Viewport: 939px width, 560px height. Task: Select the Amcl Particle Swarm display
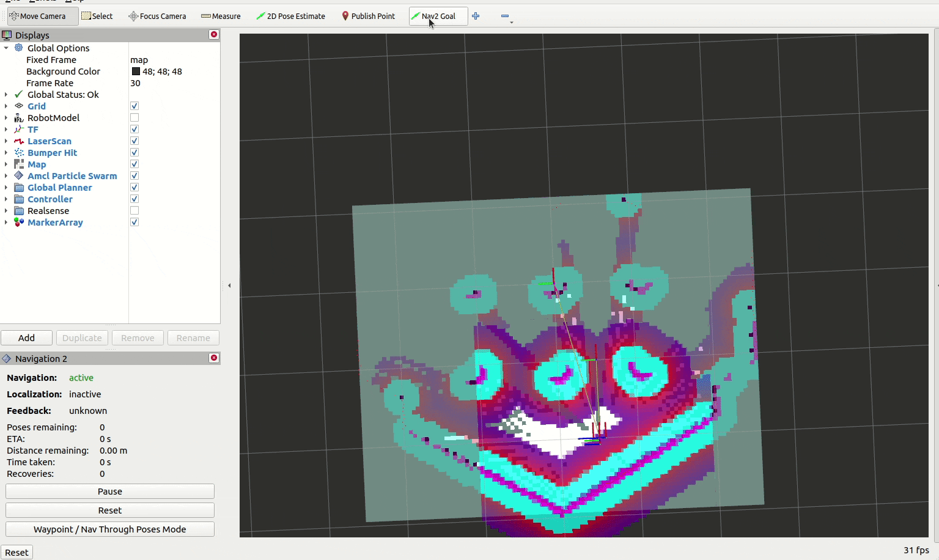pos(72,176)
